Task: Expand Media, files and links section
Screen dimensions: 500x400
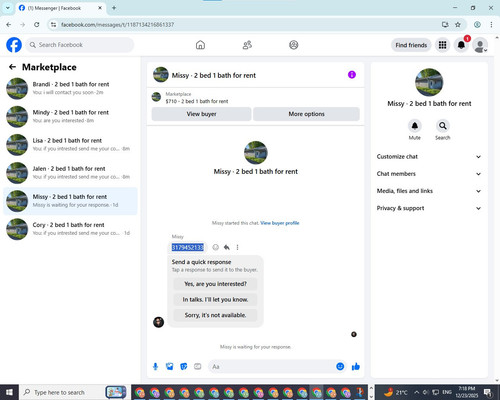Action: pos(429,191)
